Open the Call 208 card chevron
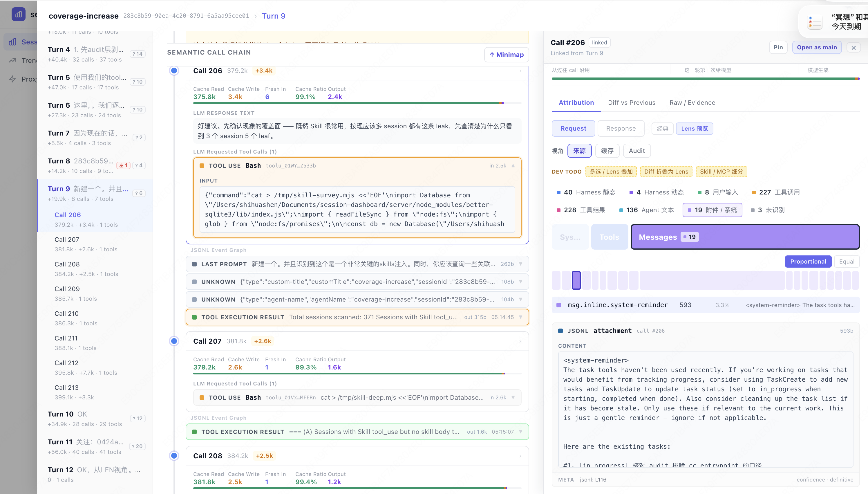The height and width of the screenshot is (494, 868). [x=520, y=456]
